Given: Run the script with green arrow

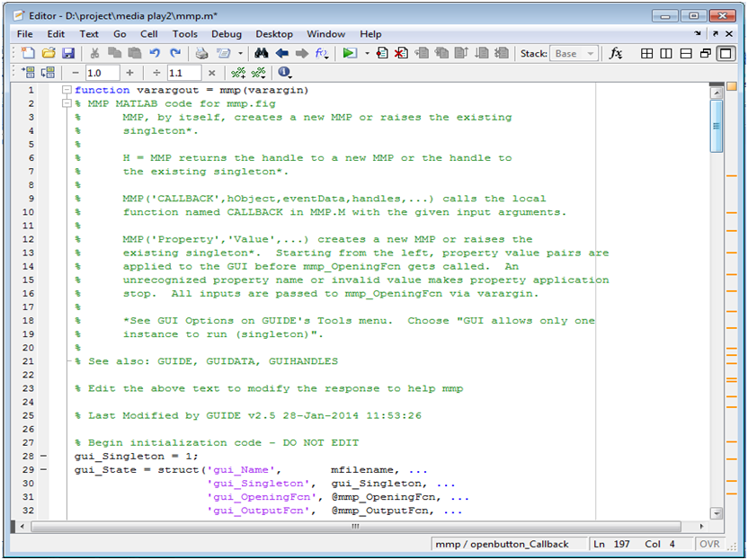Looking at the screenshot, I should (350, 53).
